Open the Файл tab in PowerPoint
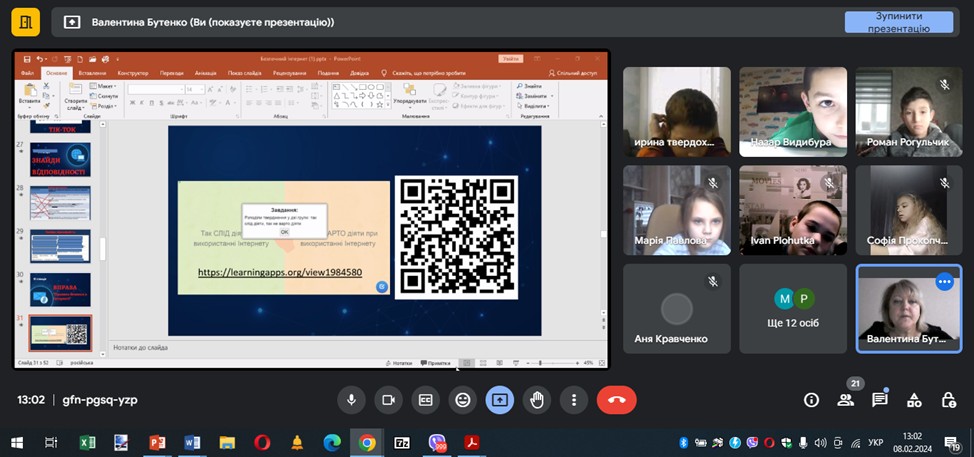Screen dimensions: 974x457 pyautogui.click(x=27, y=73)
